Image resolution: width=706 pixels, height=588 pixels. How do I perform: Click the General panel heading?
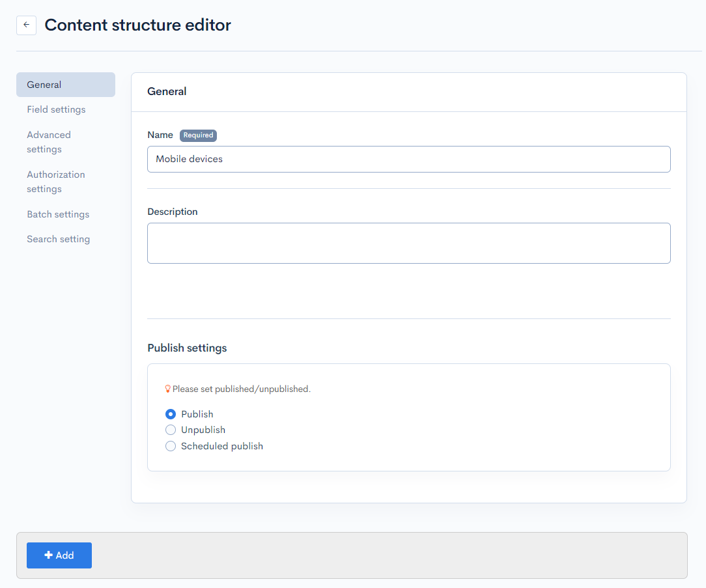click(167, 92)
